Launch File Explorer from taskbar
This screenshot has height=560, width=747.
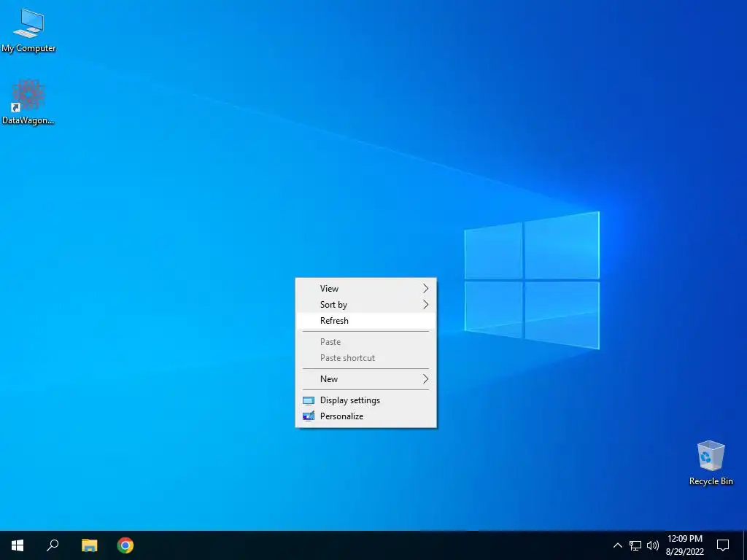pos(89,545)
